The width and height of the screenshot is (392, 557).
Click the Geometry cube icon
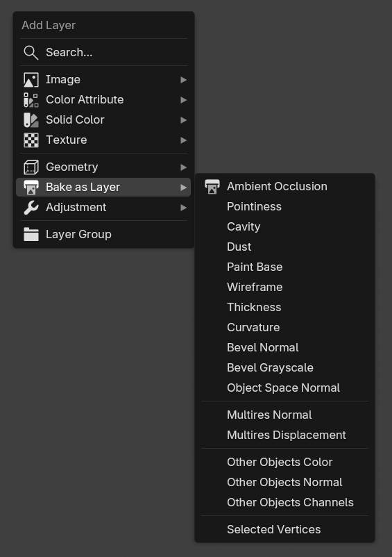coord(31,167)
